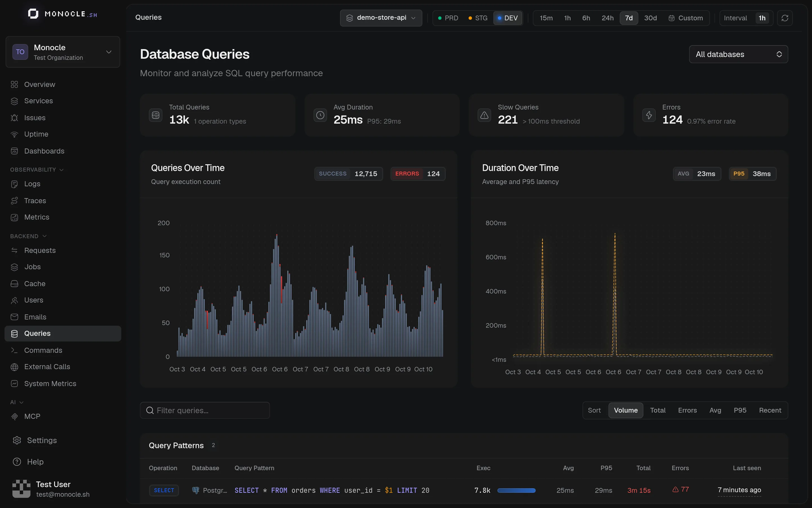Sort query patterns by Errors

(687, 410)
